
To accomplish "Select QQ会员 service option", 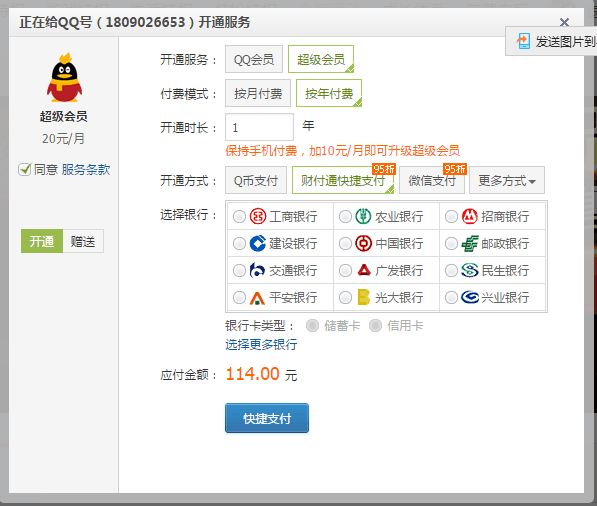I will pyautogui.click(x=254, y=59).
